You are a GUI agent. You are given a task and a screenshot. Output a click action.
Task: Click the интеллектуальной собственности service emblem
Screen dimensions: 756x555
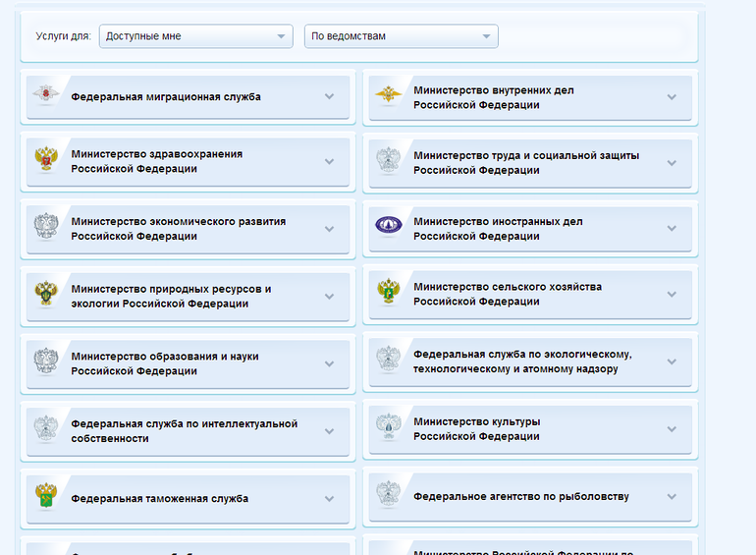[46, 429]
